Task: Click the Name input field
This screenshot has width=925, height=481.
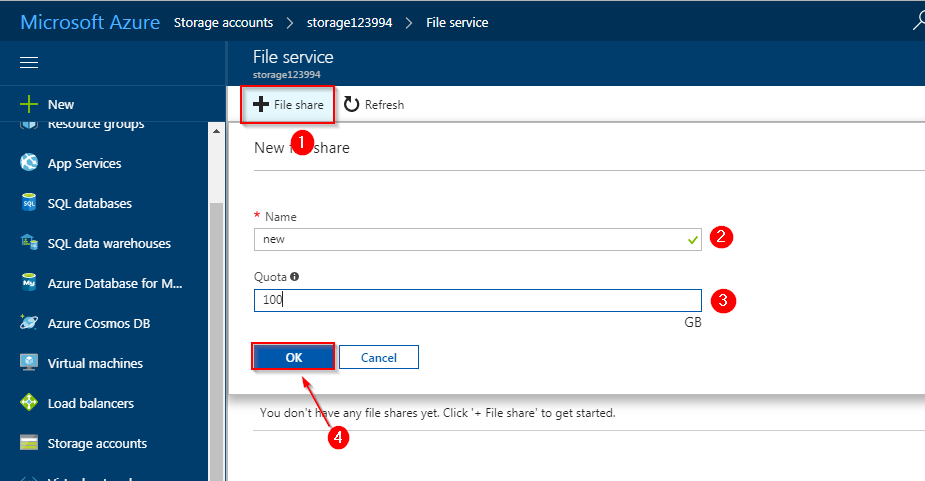Action: coord(478,240)
